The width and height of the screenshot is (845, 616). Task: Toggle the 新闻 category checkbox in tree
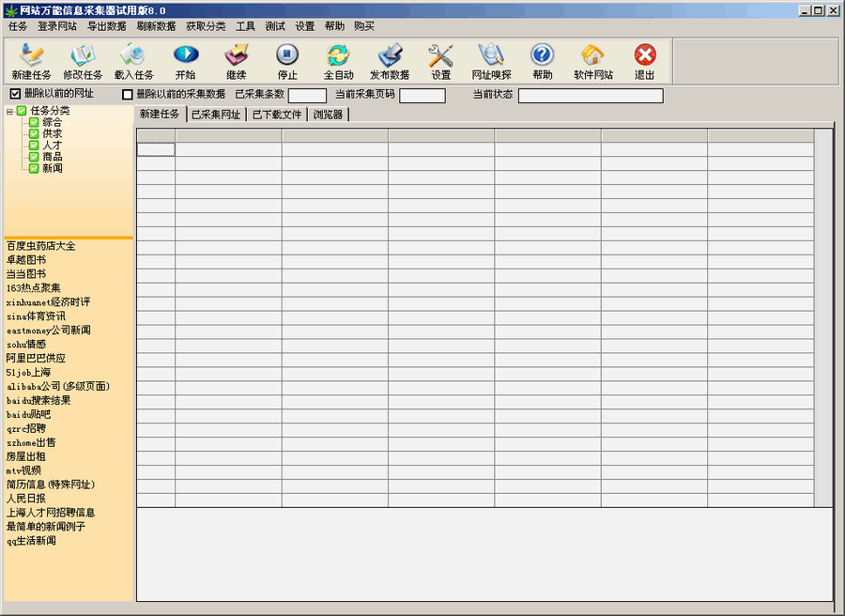pyautogui.click(x=34, y=168)
